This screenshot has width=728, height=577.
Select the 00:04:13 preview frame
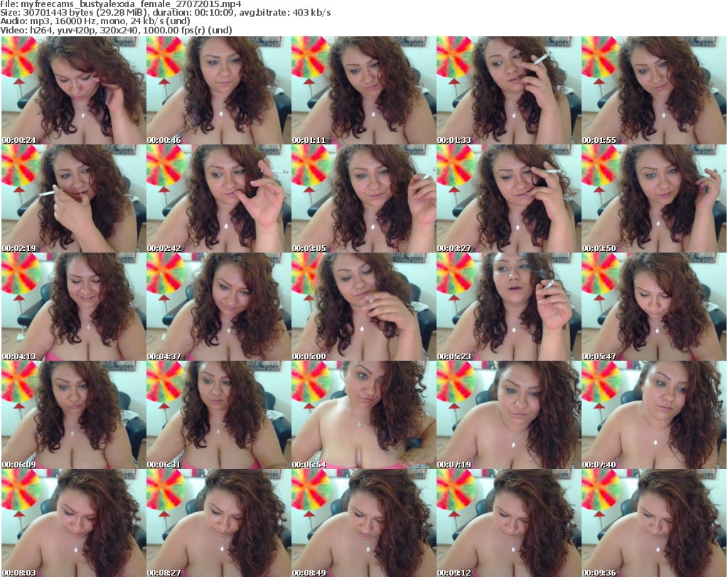[x=74, y=307]
